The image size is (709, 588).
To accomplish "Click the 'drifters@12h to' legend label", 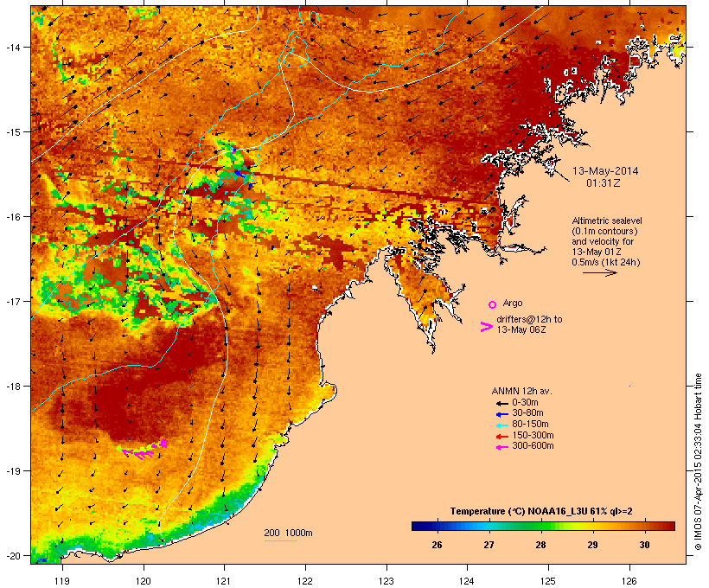I will click(x=529, y=319).
